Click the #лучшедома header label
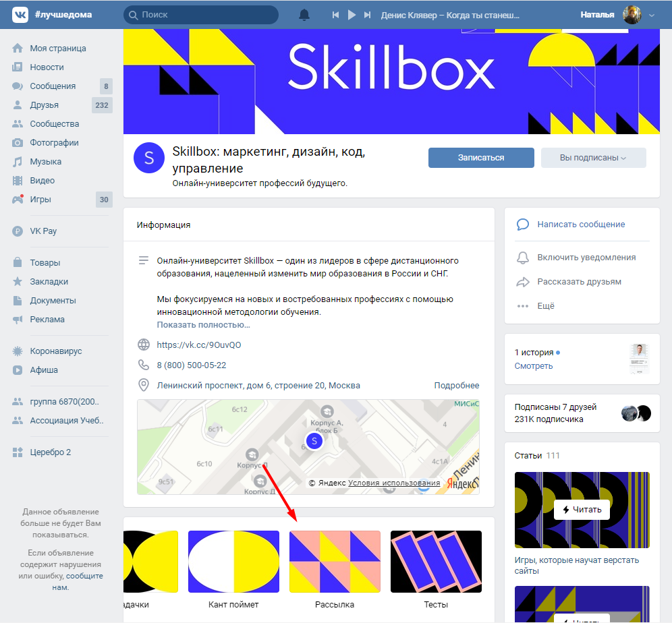The height and width of the screenshot is (623, 672). (63, 15)
